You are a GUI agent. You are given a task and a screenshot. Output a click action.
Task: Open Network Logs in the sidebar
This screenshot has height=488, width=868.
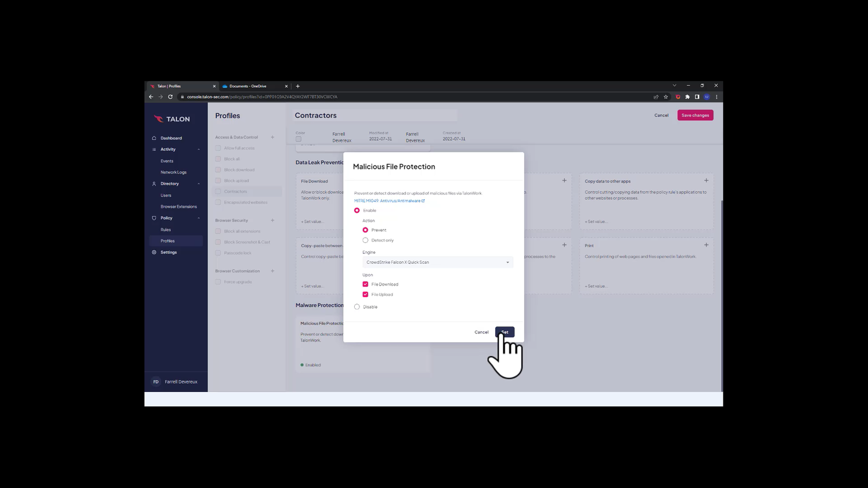(174, 172)
